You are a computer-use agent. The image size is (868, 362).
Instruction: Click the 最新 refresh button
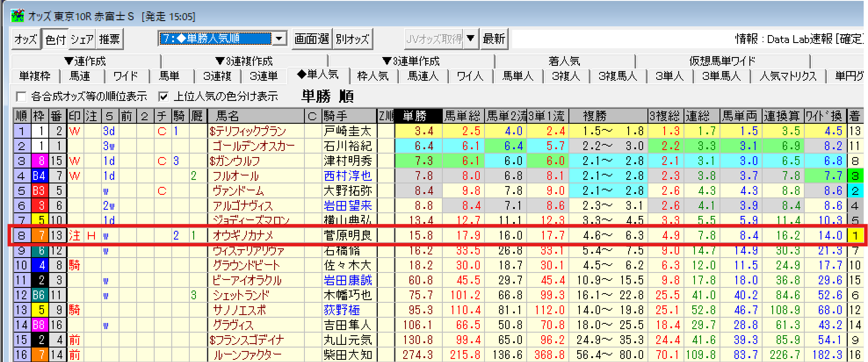coord(494,39)
